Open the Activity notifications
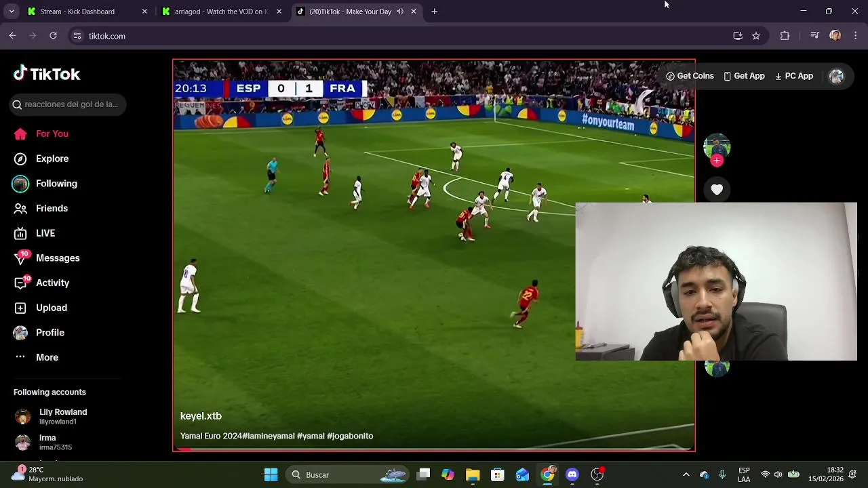 42,283
